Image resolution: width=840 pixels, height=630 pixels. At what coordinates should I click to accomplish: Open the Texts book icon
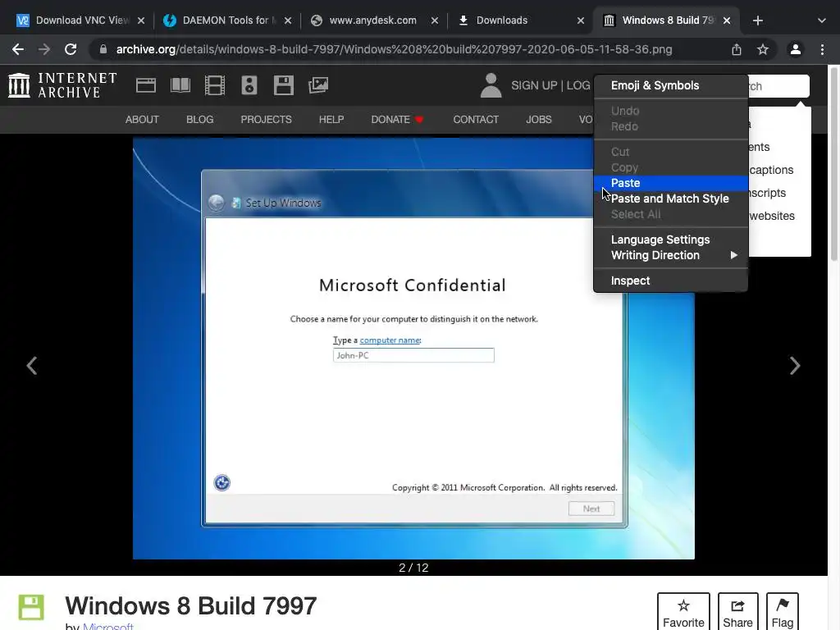coord(180,85)
